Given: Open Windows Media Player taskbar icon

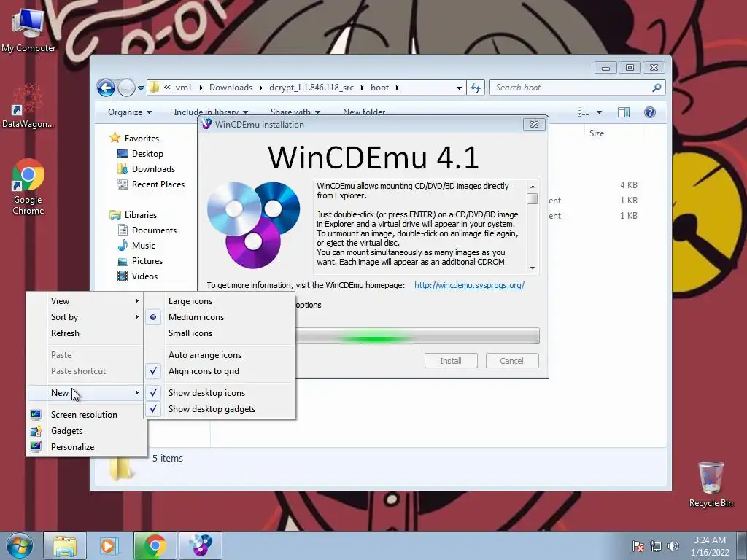Looking at the screenshot, I should [x=109, y=545].
